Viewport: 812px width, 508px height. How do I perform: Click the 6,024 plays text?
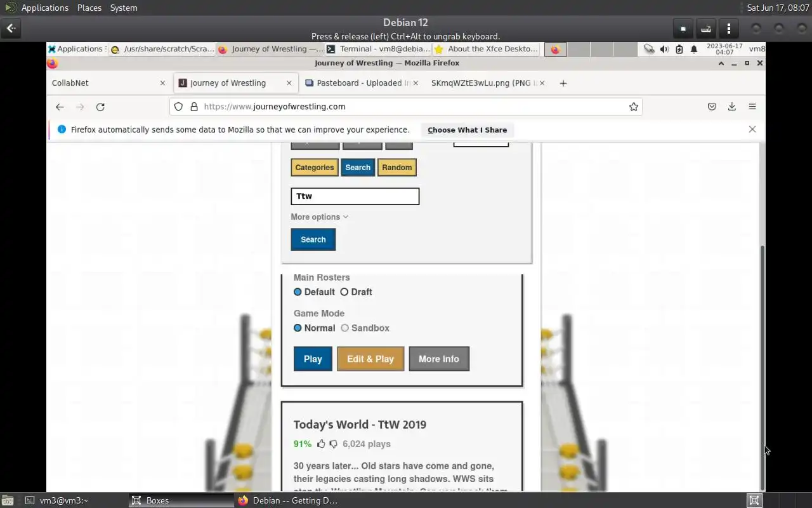[367, 444]
